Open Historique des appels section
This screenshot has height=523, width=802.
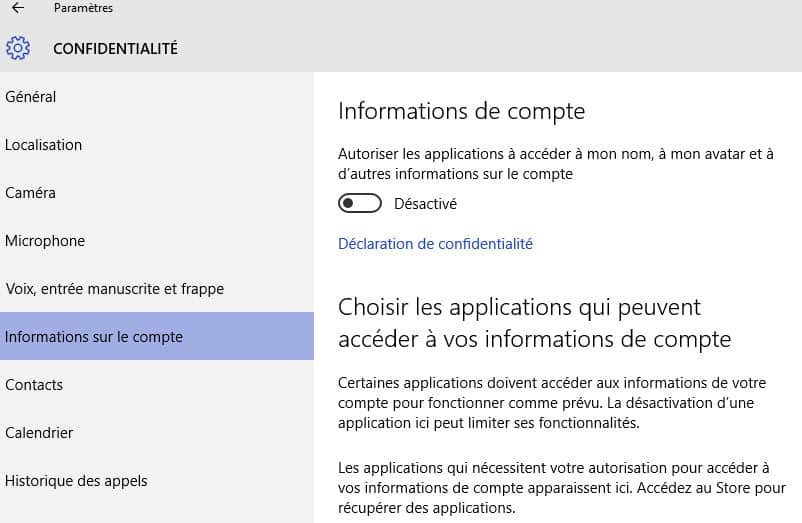pyautogui.click(x=157, y=481)
